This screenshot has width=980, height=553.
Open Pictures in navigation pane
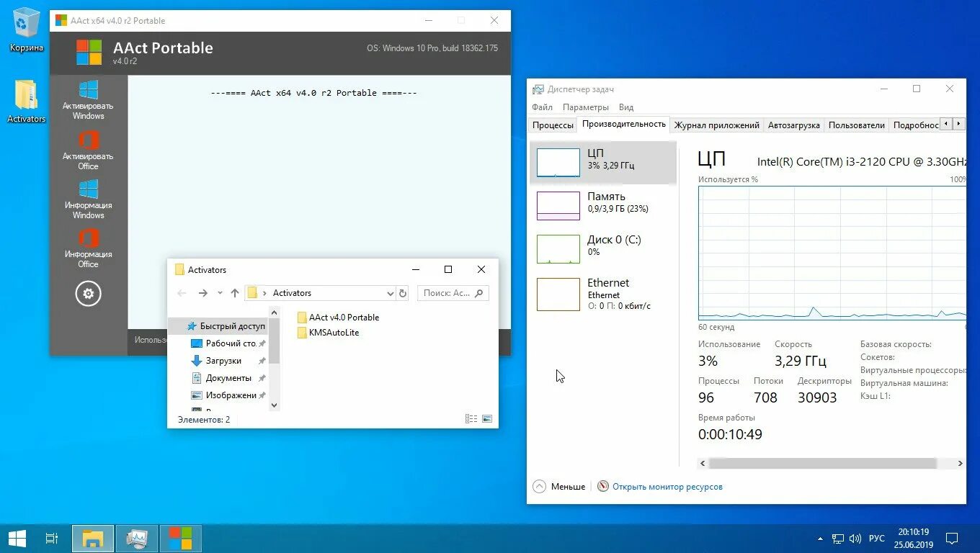[x=224, y=395]
